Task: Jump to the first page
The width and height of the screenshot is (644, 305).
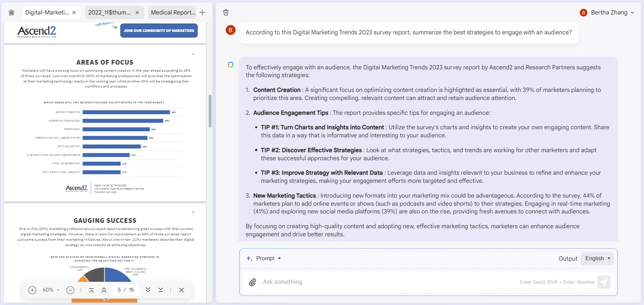Action: pos(91,290)
